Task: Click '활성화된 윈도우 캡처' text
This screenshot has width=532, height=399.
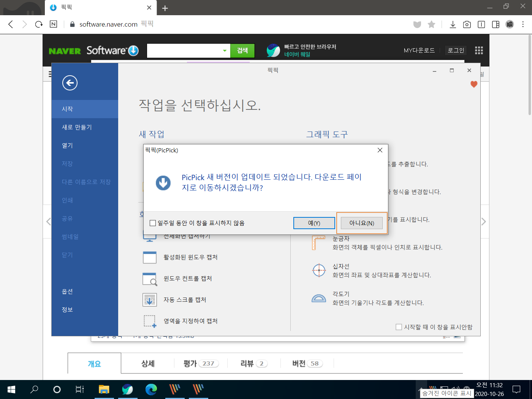Action: click(190, 257)
